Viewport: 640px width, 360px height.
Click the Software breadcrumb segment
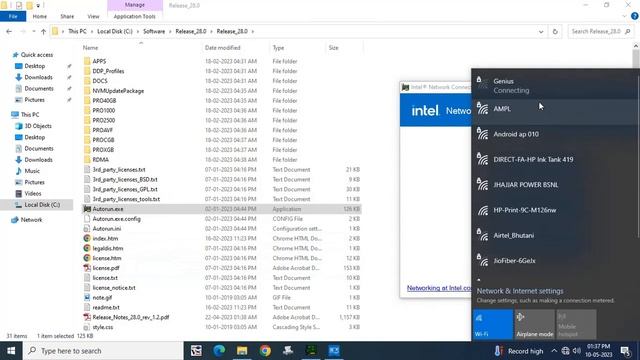point(154,31)
